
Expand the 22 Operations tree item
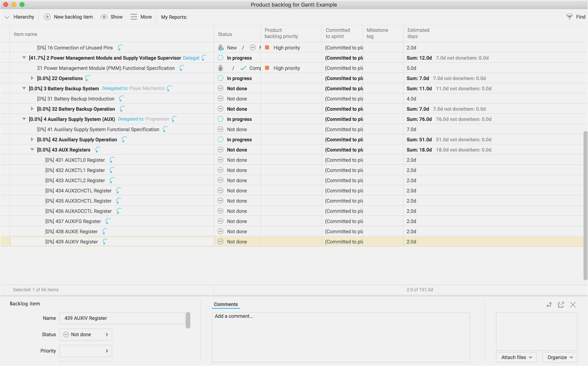click(32, 78)
